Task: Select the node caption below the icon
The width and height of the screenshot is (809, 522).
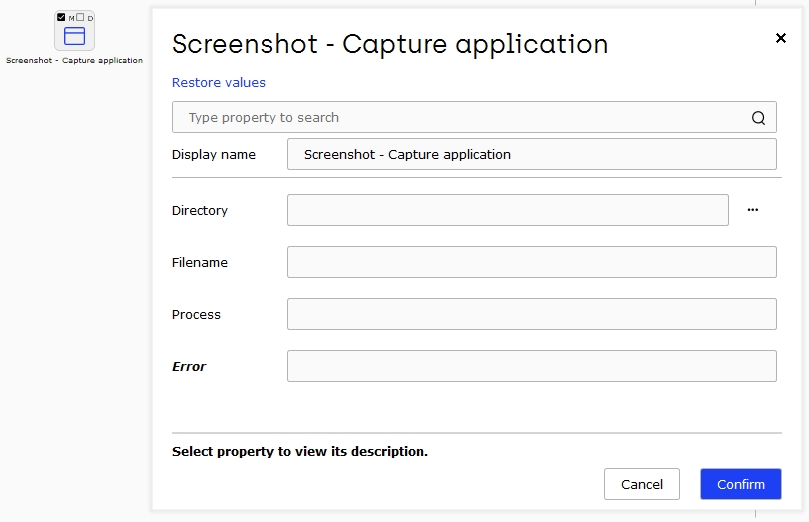Action: (x=74, y=60)
